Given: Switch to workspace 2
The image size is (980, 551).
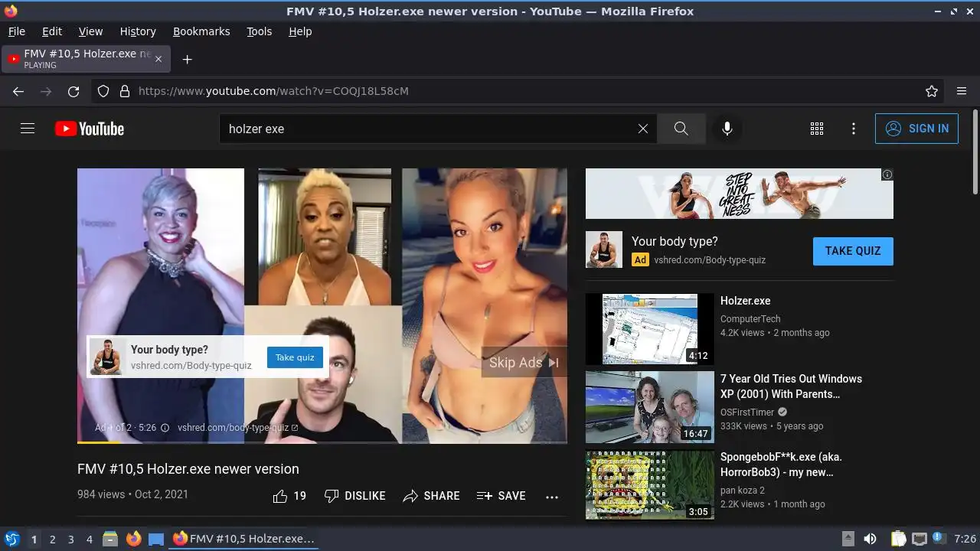Looking at the screenshot, I should (x=53, y=540).
